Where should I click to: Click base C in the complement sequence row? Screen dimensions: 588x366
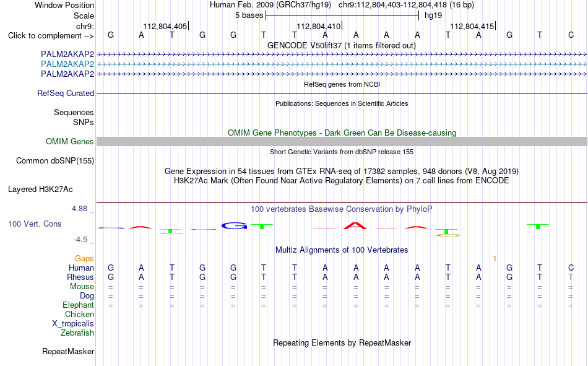click(x=571, y=35)
